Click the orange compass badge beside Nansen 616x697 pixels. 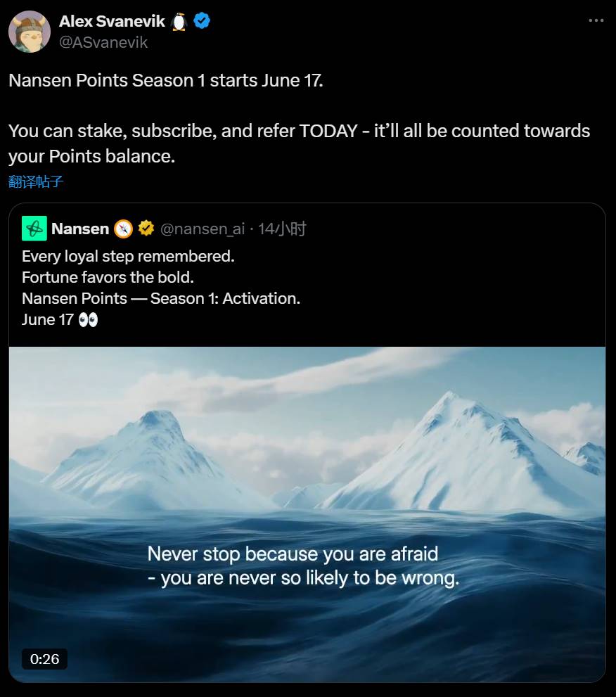[124, 229]
